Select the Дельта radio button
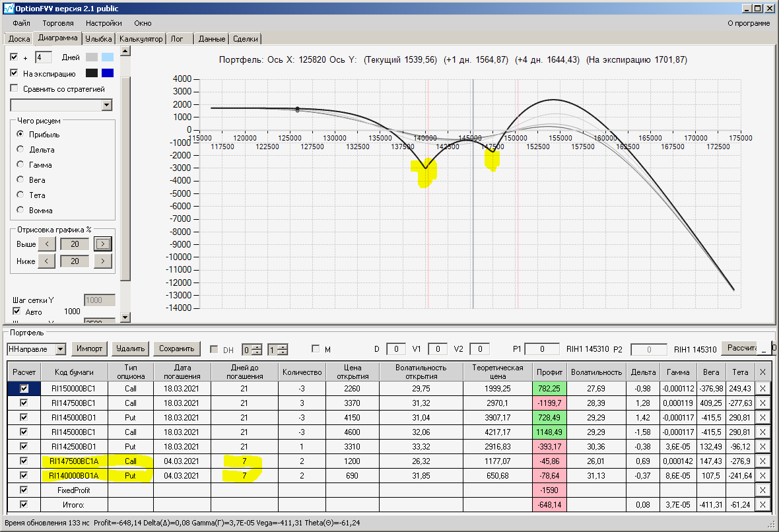779x532 pixels. (20, 149)
